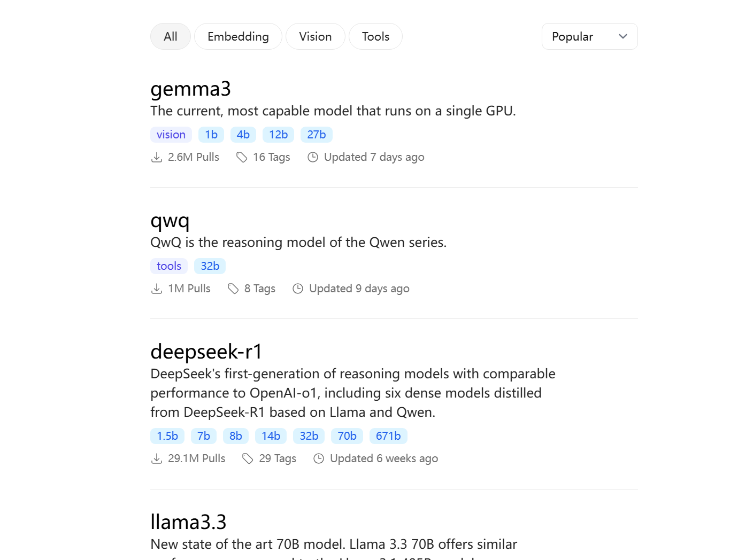
Task: Filter models by the Vision tab
Action: pyautogui.click(x=315, y=36)
